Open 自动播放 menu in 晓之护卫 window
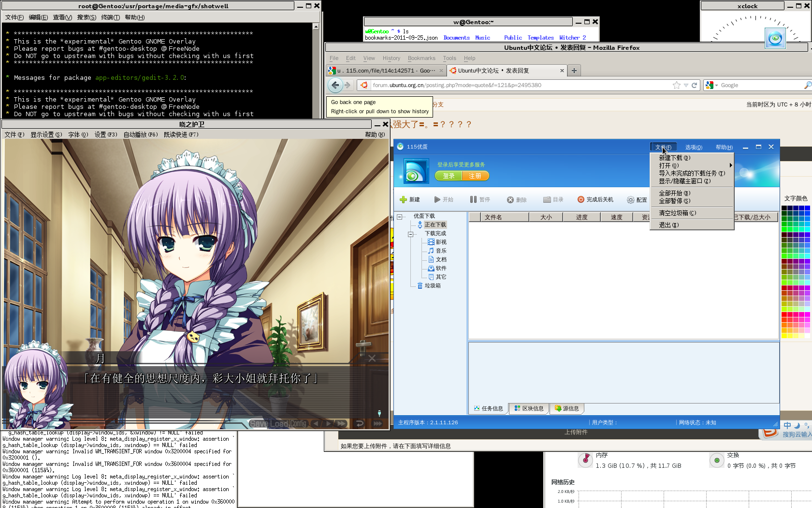 click(x=141, y=134)
